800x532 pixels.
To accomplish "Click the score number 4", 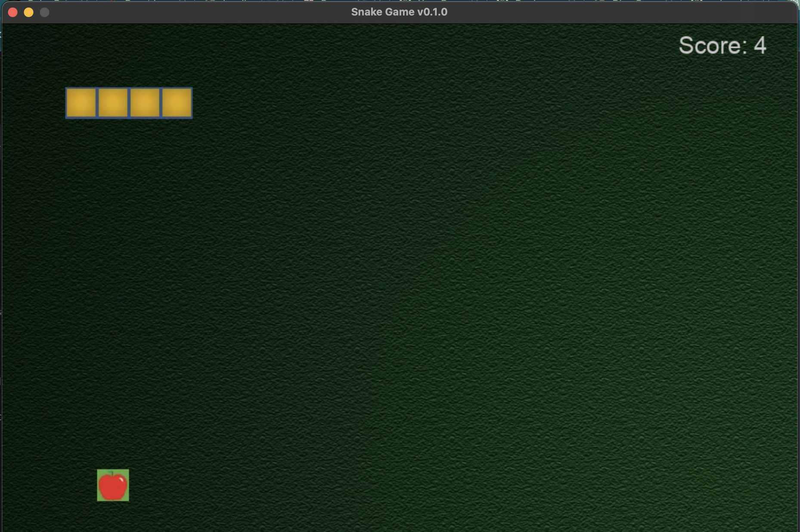I will (760, 46).
